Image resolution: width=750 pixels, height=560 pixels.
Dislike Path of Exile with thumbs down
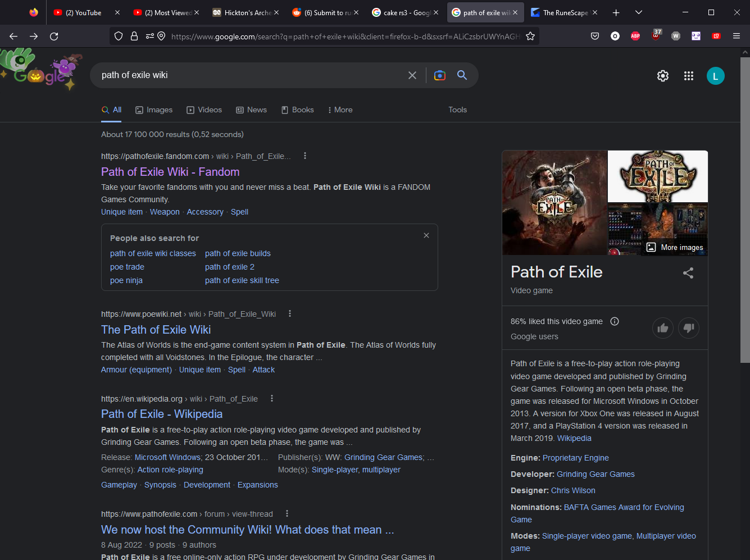point(689,328)
